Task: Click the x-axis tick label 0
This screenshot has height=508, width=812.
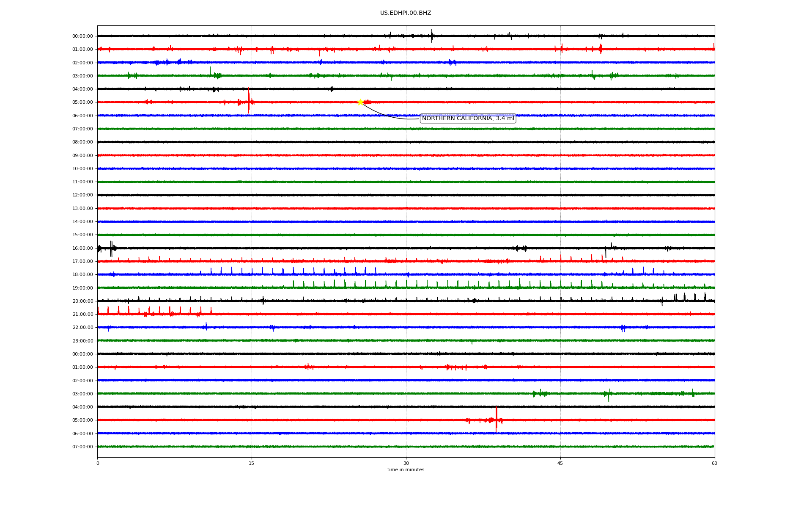Action: [98, 463]
